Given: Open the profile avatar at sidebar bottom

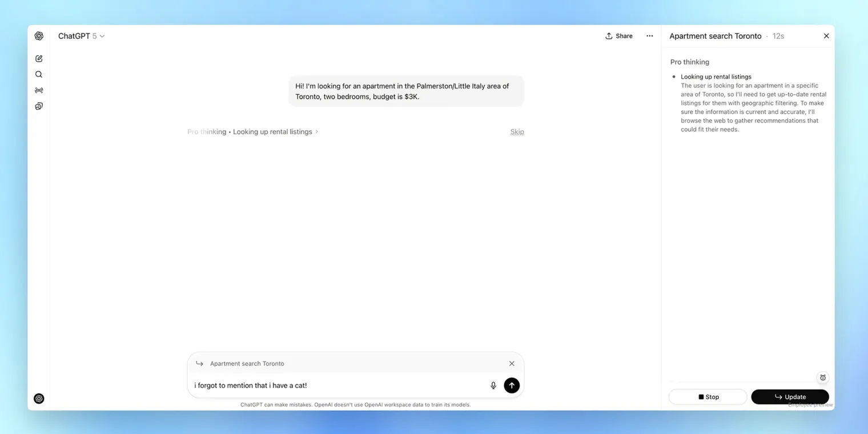Looking at the screenshot, I should [x=39, y=398].
